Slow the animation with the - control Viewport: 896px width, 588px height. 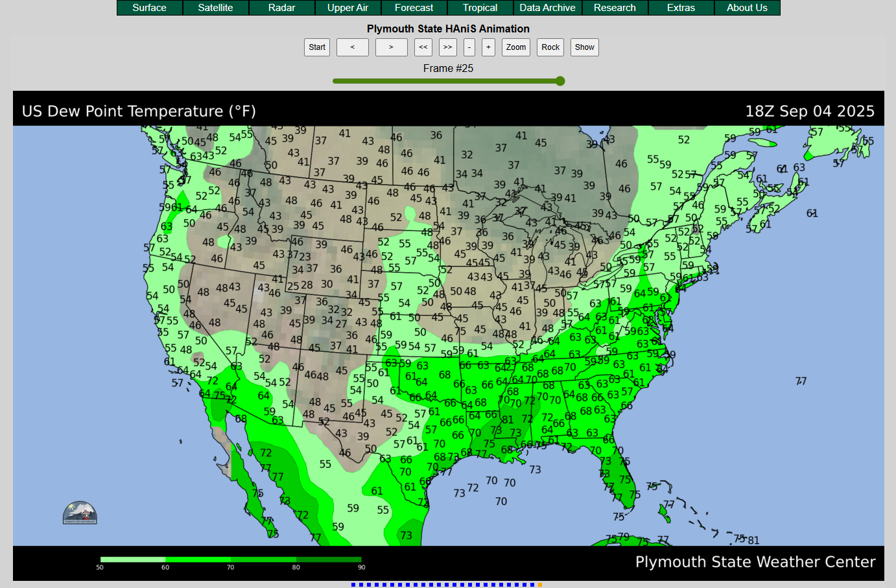pyautogui.click(x=469, y=47)
